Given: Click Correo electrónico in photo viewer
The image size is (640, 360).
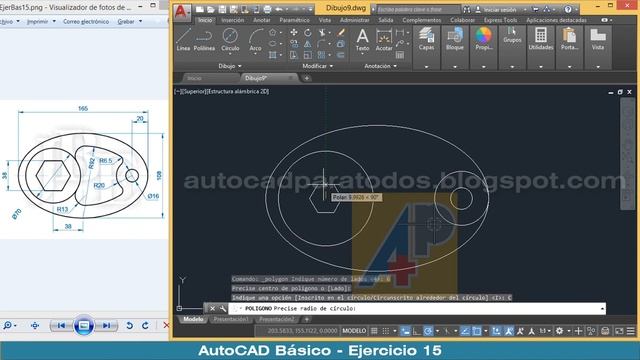Looking at the screenshot, I should 86,21.
